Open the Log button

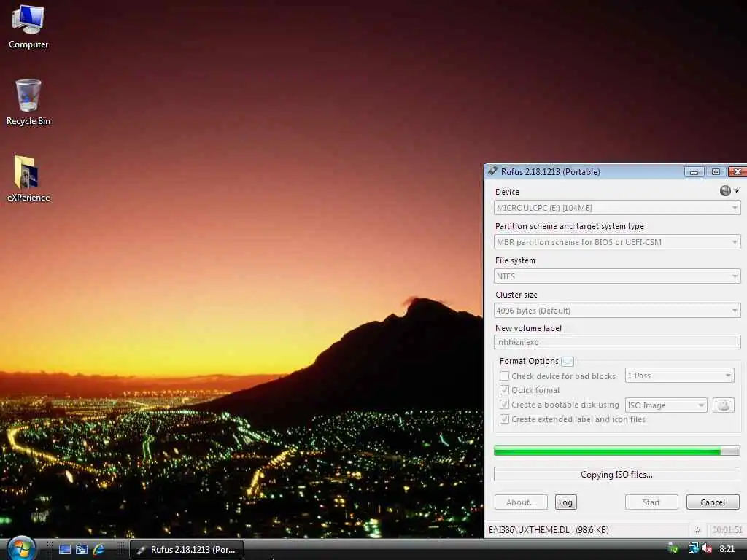pyautogui.click(x=565, y=502)
